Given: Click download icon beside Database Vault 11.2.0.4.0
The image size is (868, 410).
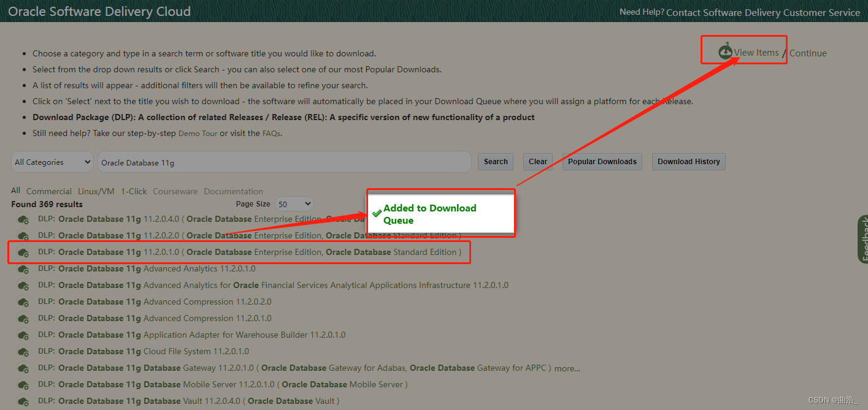Looking at the screenshot, I should tap(24, 401).
